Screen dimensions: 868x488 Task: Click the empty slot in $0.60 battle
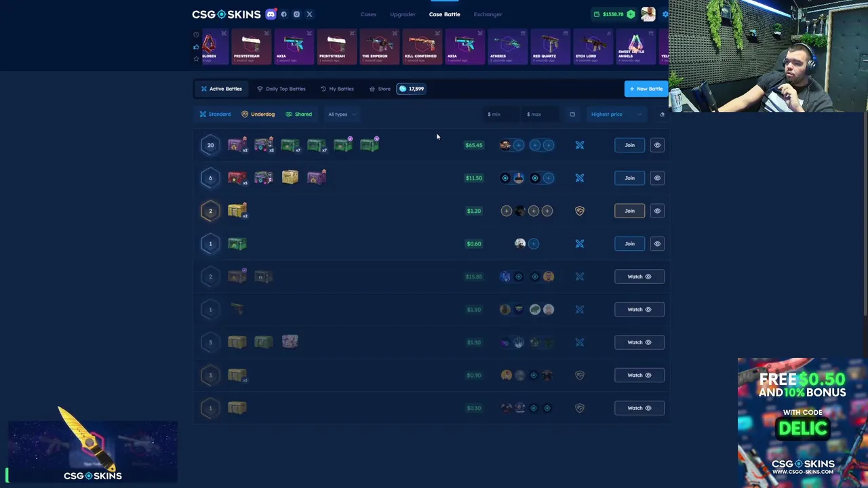534,244
